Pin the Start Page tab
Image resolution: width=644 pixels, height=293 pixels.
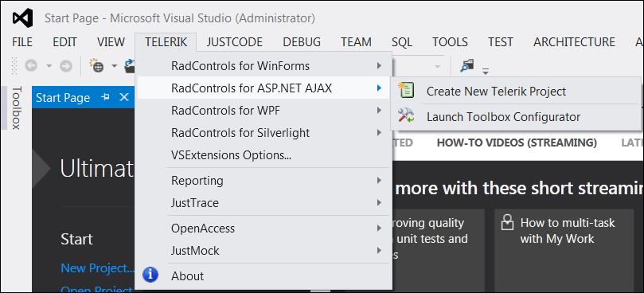coord(106,97)
